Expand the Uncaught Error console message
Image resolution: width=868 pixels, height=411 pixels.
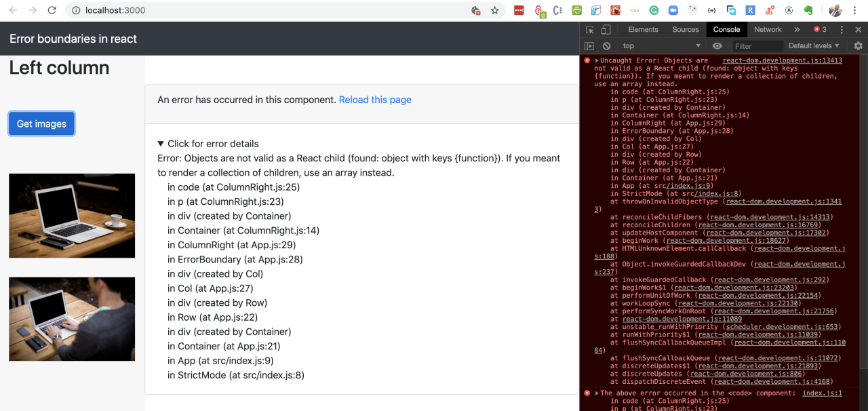597,60
